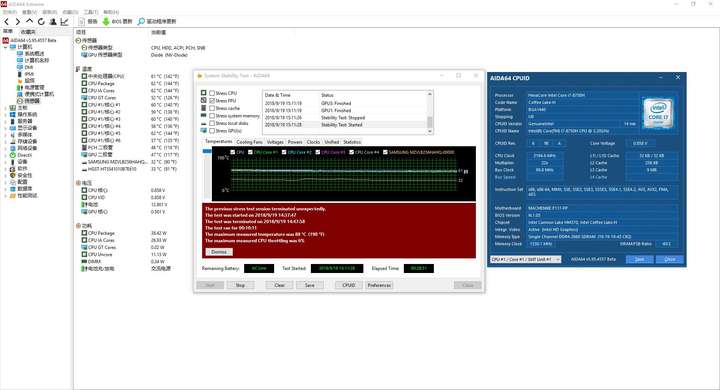Enable the Stress CPU checkbox
The height and width of the screenshot is (390, 720).
click(212, 93)
